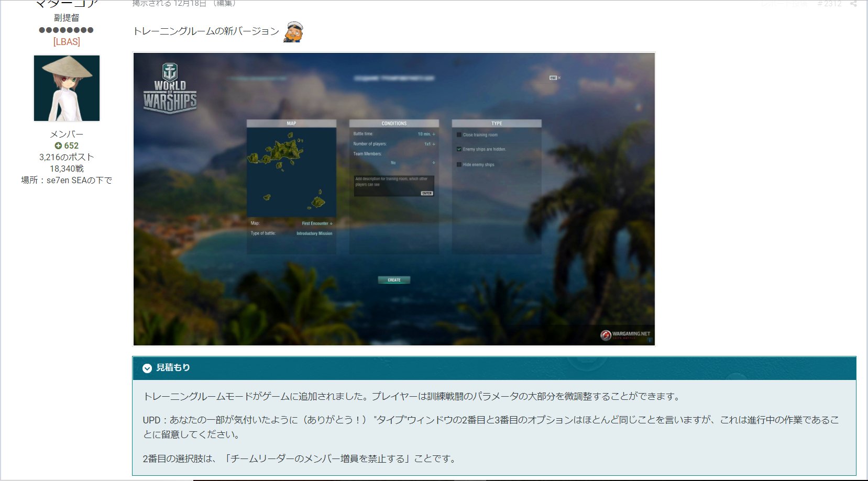This screenshot has width=868, height=481.
Task: Click the メンバー group label
Action: pyautogui.click(x=67, y=135)
